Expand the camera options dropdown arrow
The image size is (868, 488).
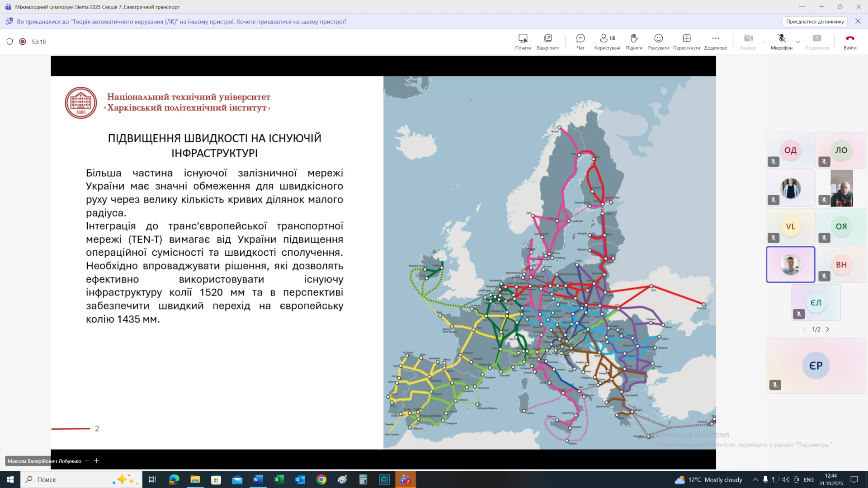pyautogui.click(x=764, y=42)
